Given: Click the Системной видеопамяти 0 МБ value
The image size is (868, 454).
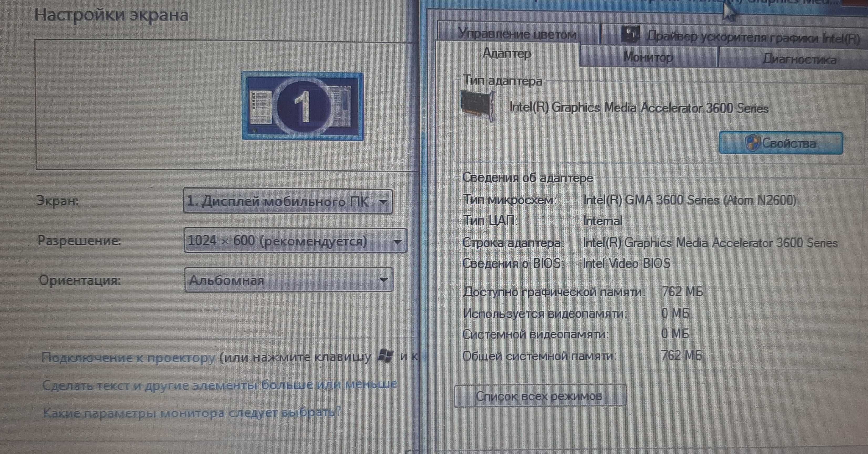Looking at the screenshot, I should point(675,334).
